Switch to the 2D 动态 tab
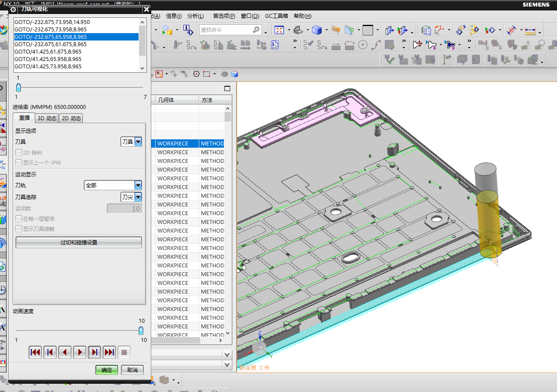The image size is (557, 392). click(x=71, y=118)
